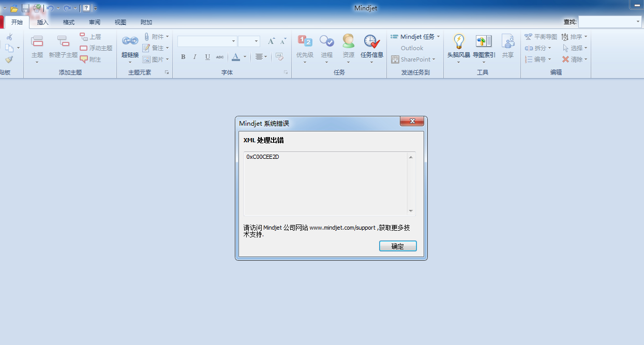Click the copy pages icon
This screenshot has width=644, height=345.
[x=9, y=48]
